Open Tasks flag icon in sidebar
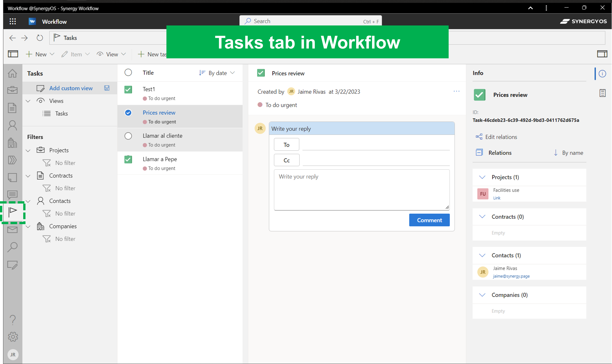 point(12,212)
